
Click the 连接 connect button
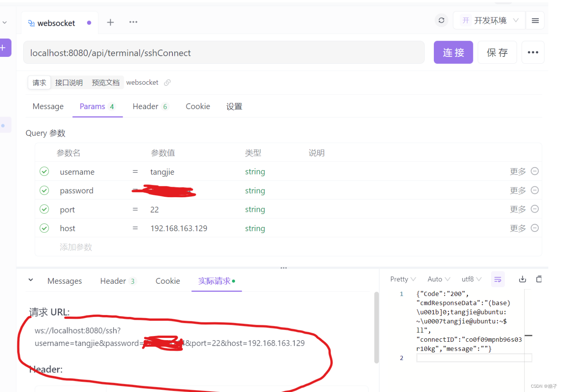coord(453,52)
